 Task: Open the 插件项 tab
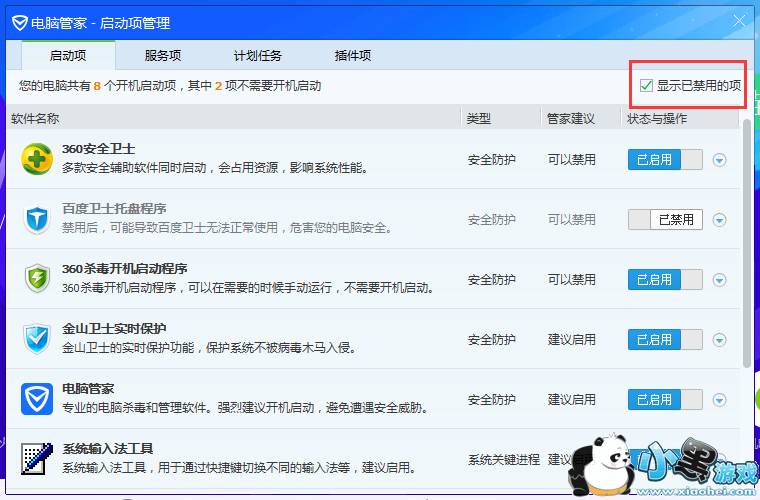(352, 55)
